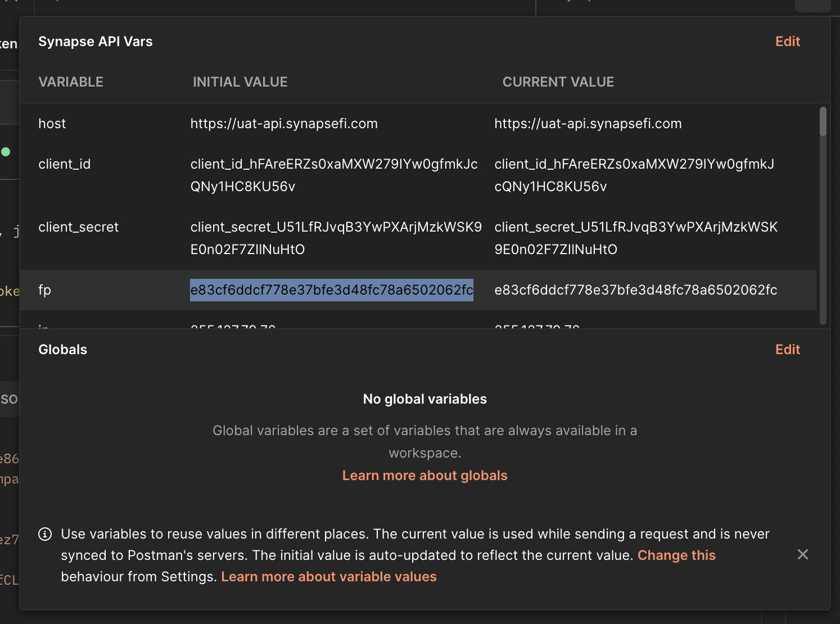Click the Change this settings link

click(676, 555)
